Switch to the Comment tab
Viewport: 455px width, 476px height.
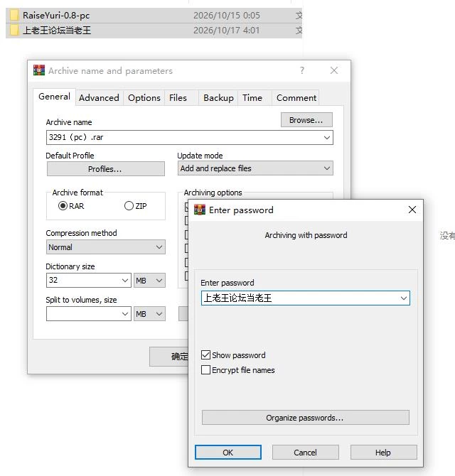click(296, 98)
